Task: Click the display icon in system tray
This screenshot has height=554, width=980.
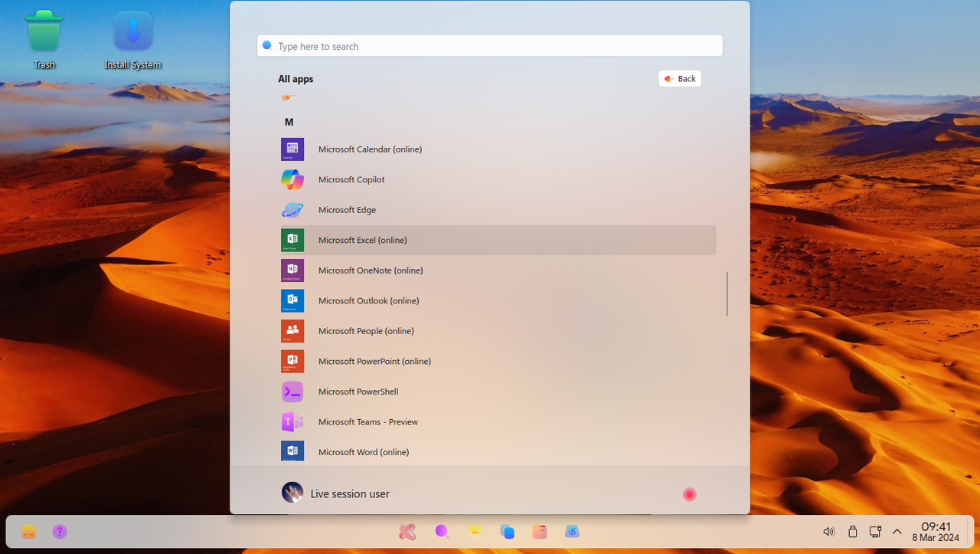Action: (x=875, y=532)
